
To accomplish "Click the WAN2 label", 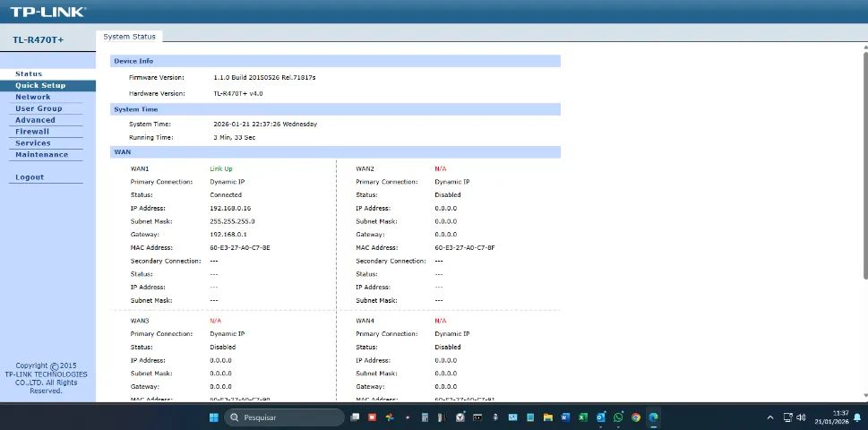I will click(x=365, y=168).
